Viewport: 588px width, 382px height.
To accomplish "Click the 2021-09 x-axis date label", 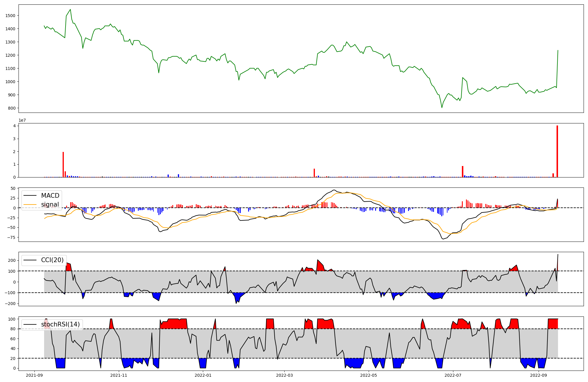I will tap(35, 375).
